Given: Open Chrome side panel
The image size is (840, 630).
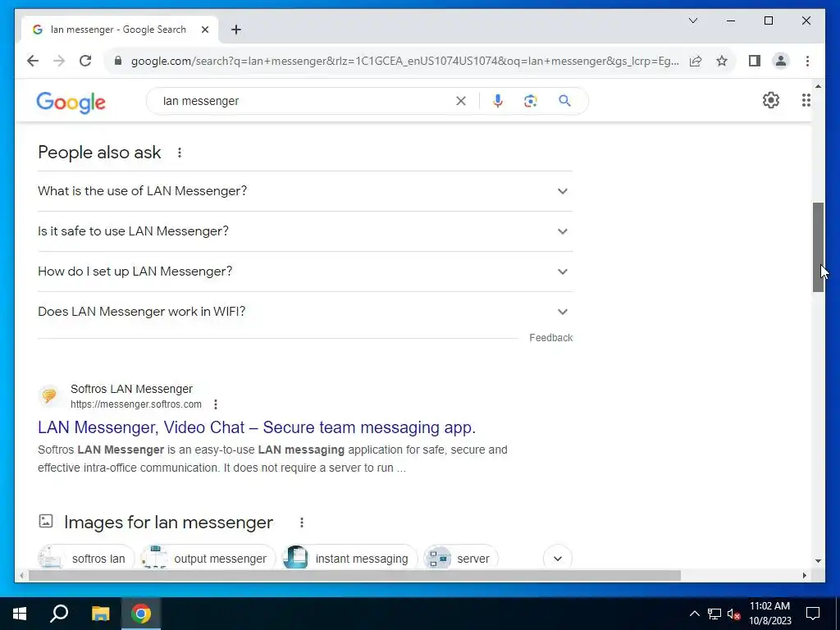Looking at the screenshot, I should tap(755, 61).
